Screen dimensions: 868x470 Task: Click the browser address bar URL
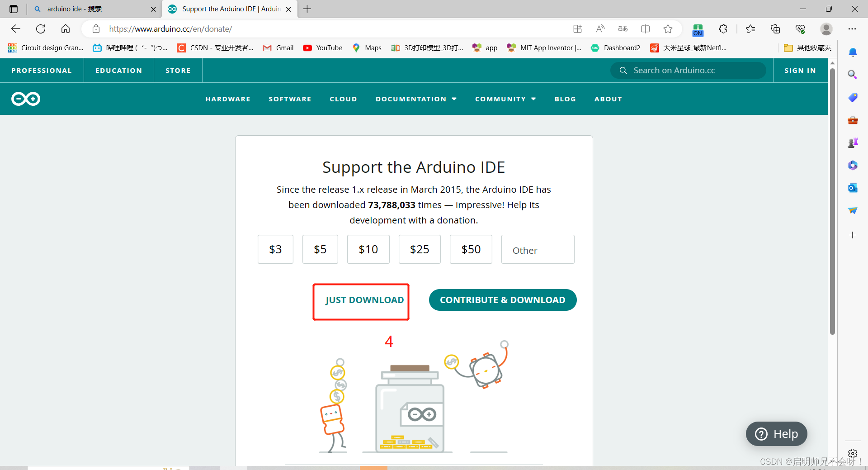[171, 29]
